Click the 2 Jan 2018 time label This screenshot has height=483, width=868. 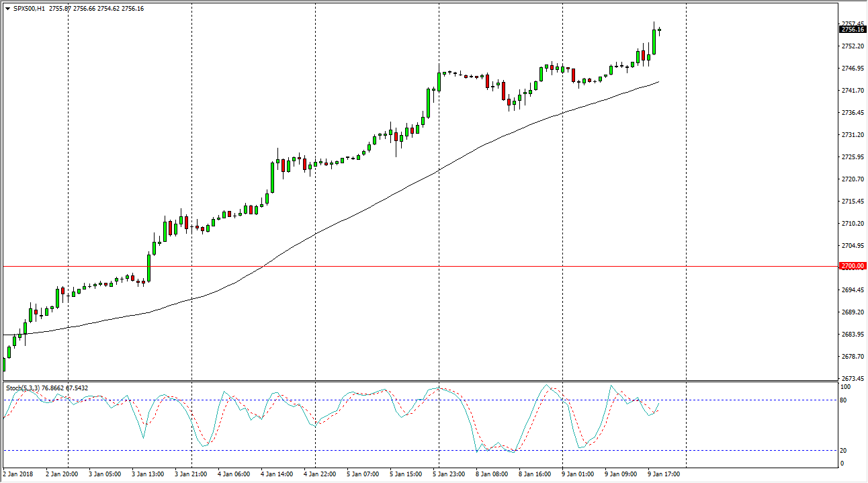(x=19, y=474)
